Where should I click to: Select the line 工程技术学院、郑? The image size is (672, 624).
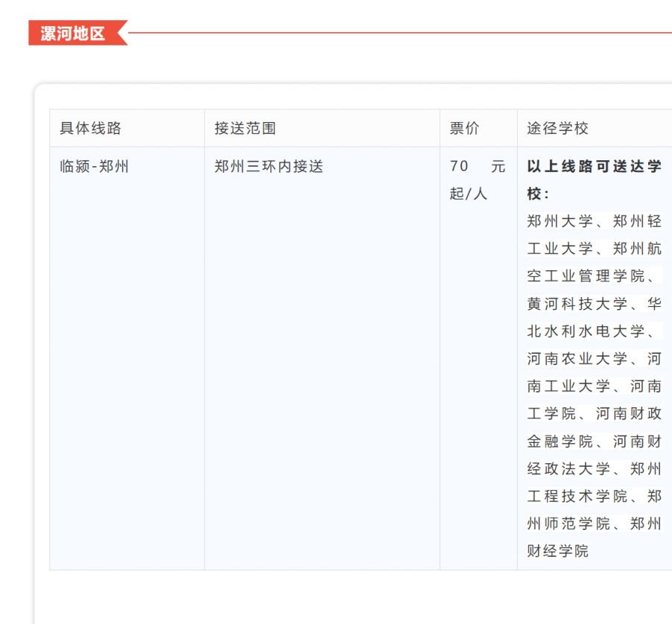click(x=595, y=496)
